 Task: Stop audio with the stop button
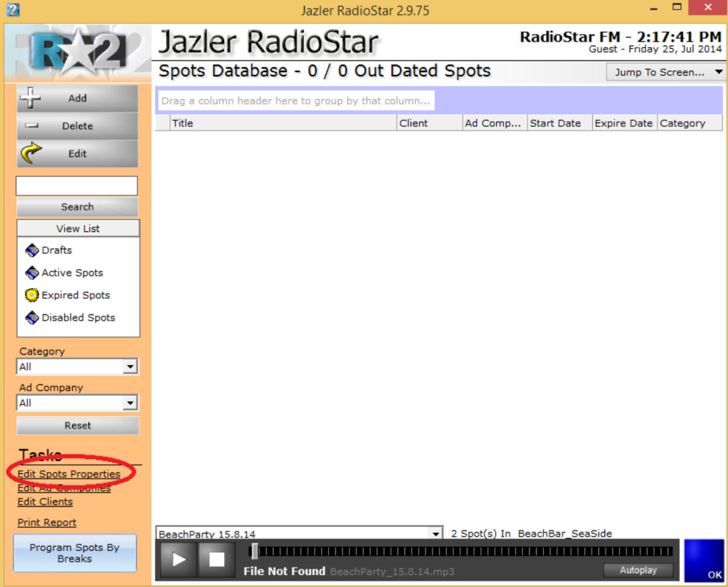coord(216,559)
